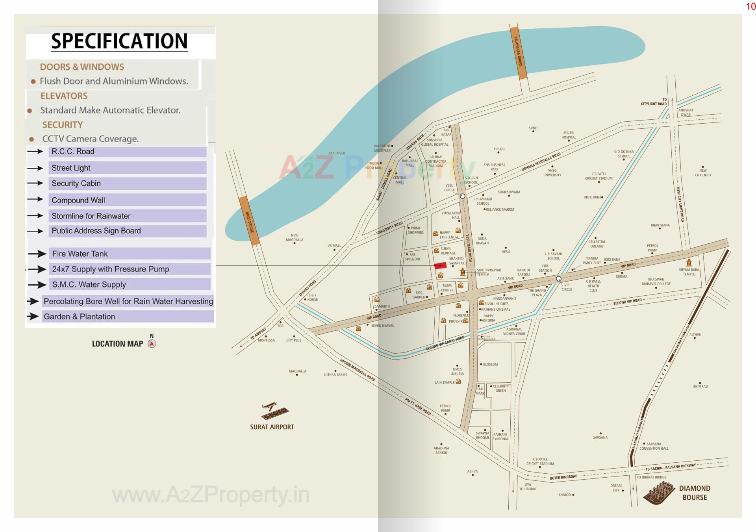Open the DOORS & WINDOWS section heading
Viewport: 756px width, 532px height.
tap(82, 67)
